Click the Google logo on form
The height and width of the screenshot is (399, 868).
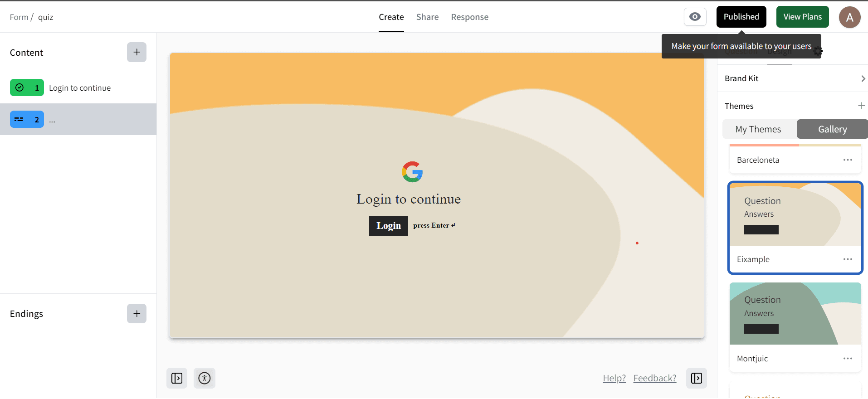coord(412,172)
